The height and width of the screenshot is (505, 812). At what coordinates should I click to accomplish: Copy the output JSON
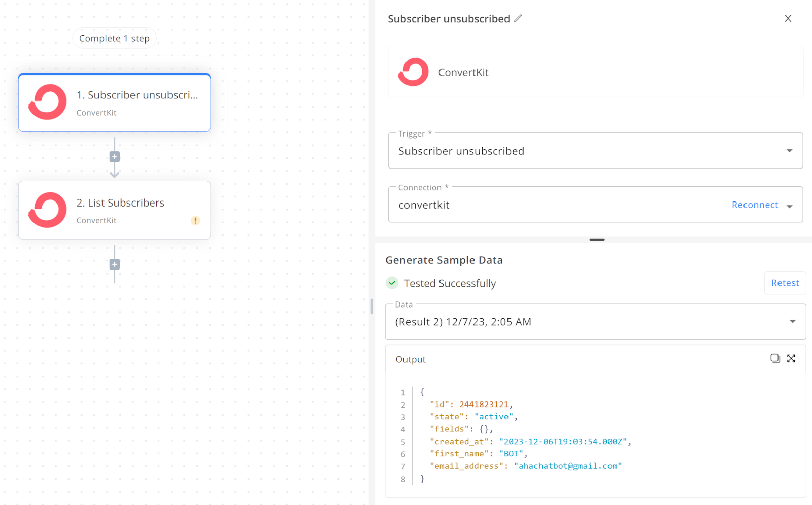click(x=775, y=358)
